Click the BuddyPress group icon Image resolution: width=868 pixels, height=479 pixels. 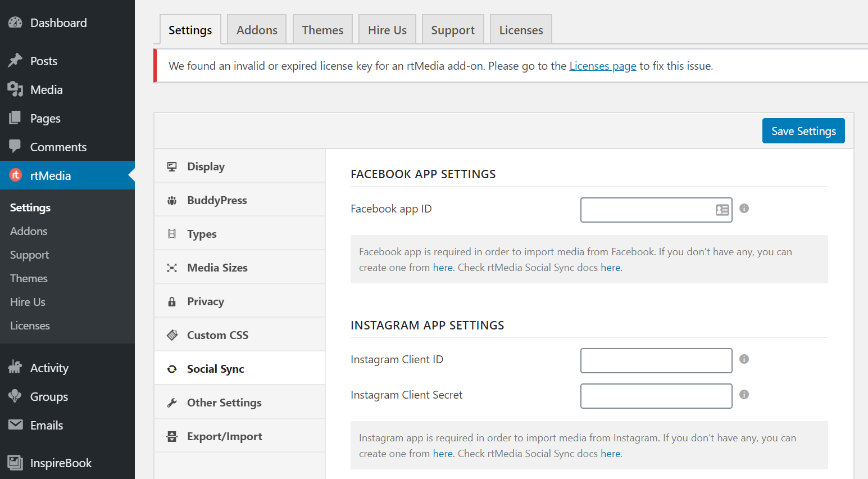coord(172,201)
